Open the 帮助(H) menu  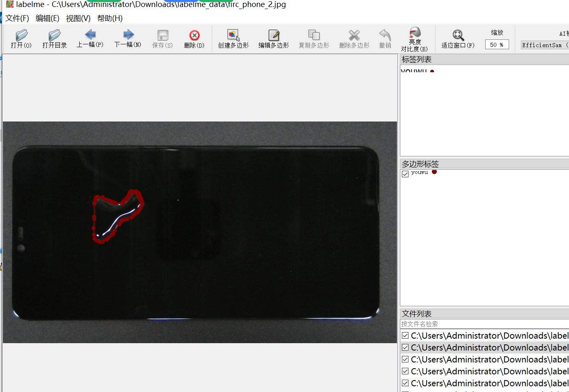[x=110, y=18]
